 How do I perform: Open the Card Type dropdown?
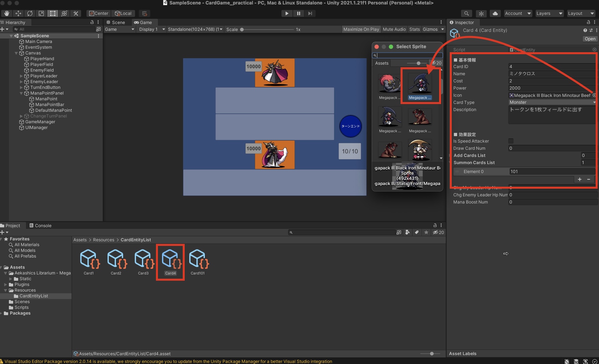pyautogui.click(x=552, y=102)
